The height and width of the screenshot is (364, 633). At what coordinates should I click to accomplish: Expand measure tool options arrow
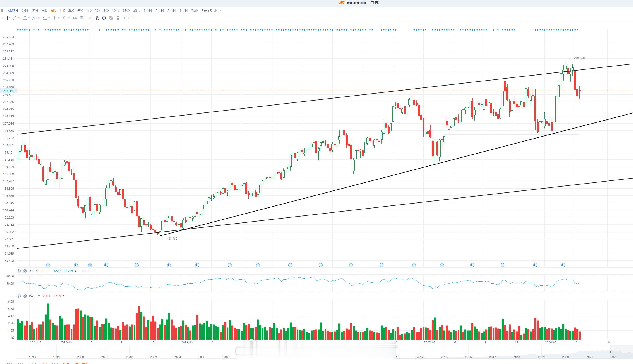[x=59, y=18]
